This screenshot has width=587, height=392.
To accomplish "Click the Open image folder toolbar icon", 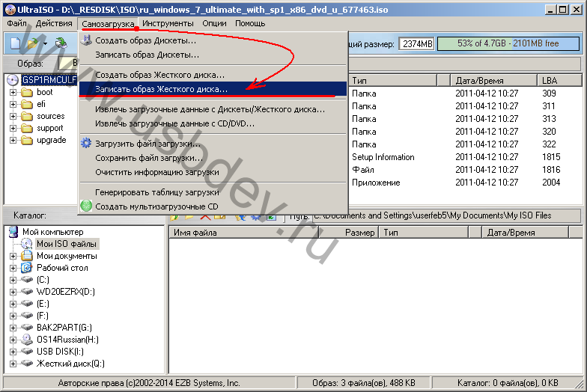I will coord(32,43).
